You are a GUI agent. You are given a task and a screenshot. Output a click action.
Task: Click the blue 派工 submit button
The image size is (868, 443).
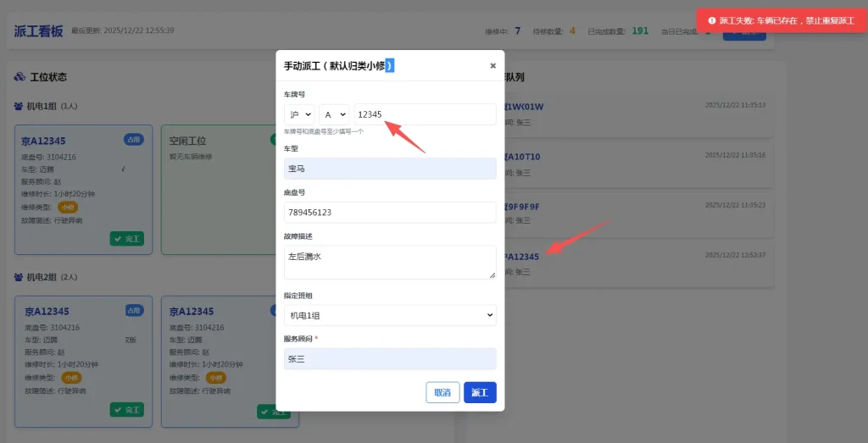coord(480,393)
